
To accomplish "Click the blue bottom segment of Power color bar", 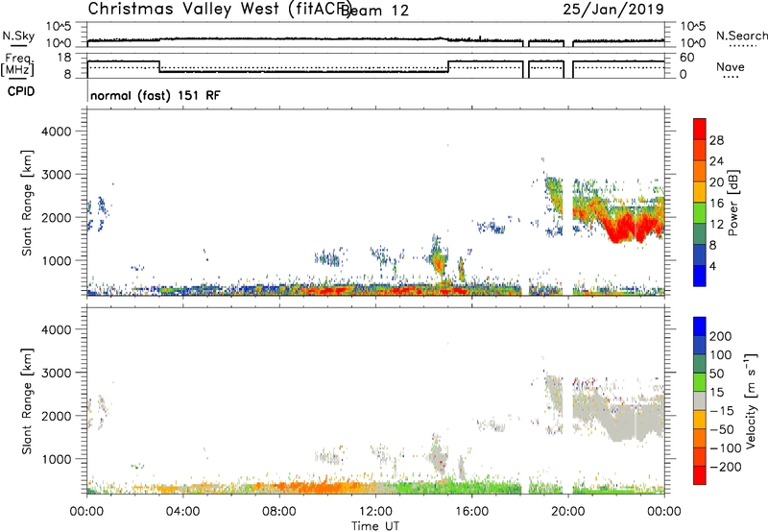I will pos(700,276).
